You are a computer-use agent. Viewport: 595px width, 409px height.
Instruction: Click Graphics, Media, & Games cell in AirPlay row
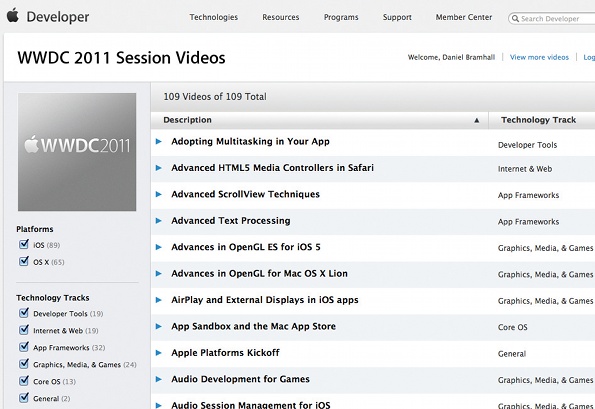pyautogui.click(x=545, y=301)
